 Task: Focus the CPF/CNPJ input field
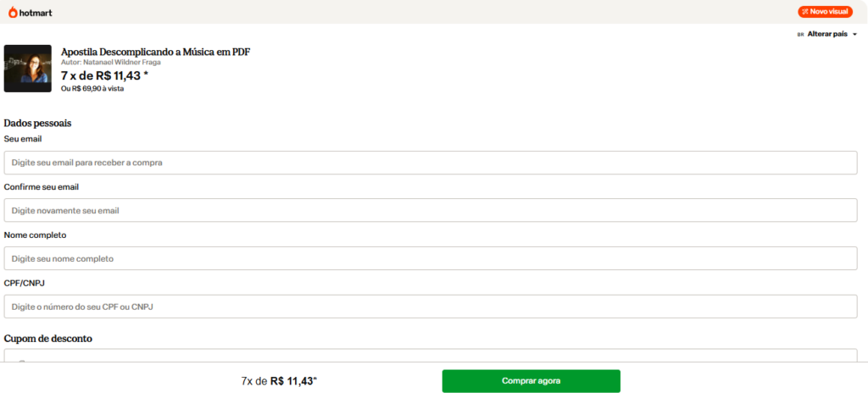point(431,307)
